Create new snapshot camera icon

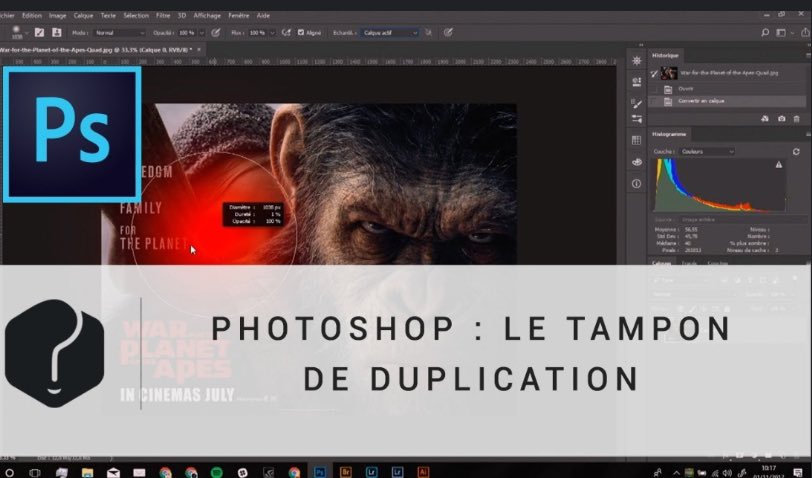(x=781, y=119)
